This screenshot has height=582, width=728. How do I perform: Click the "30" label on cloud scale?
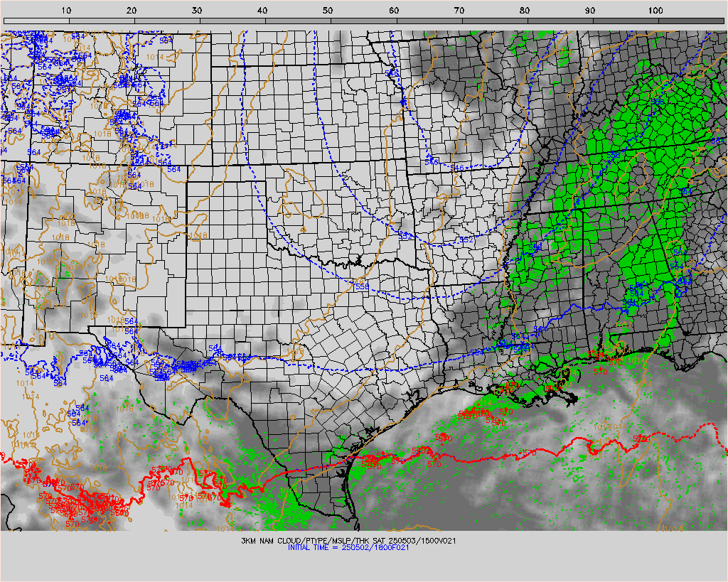(197, 11)
